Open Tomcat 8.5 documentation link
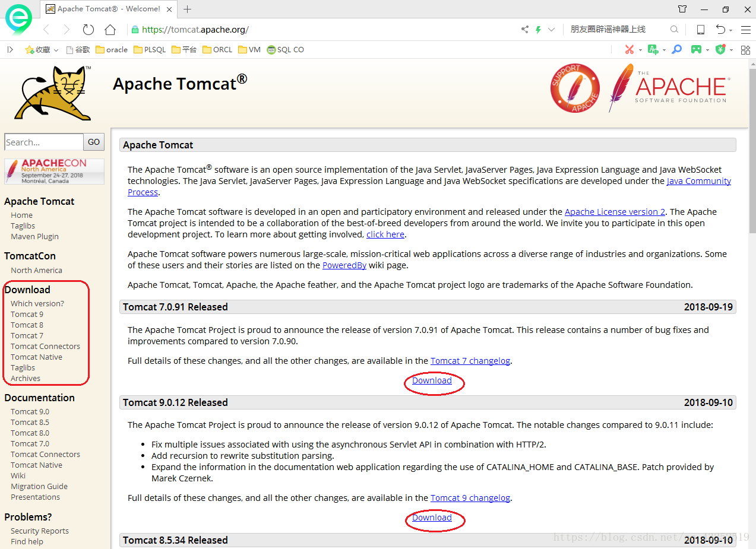756x549 pixels. [30, 422]
